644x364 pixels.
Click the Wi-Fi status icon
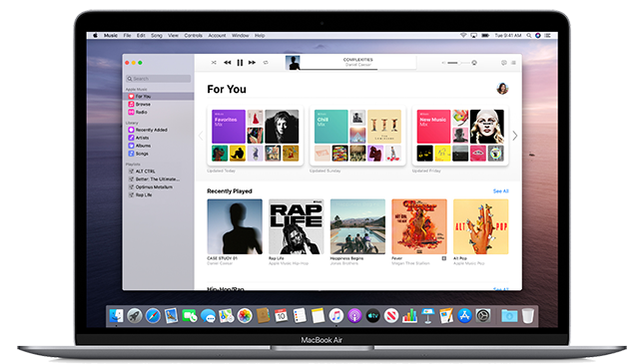[463, 36]
